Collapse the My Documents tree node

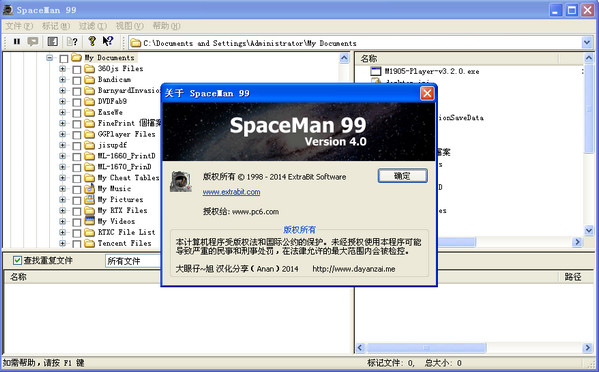point(50,58)
